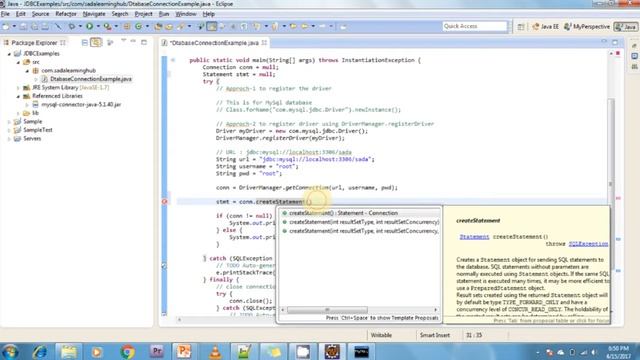Open the Edit menu
Screen dimensions: 640x360
coord(20,14)
